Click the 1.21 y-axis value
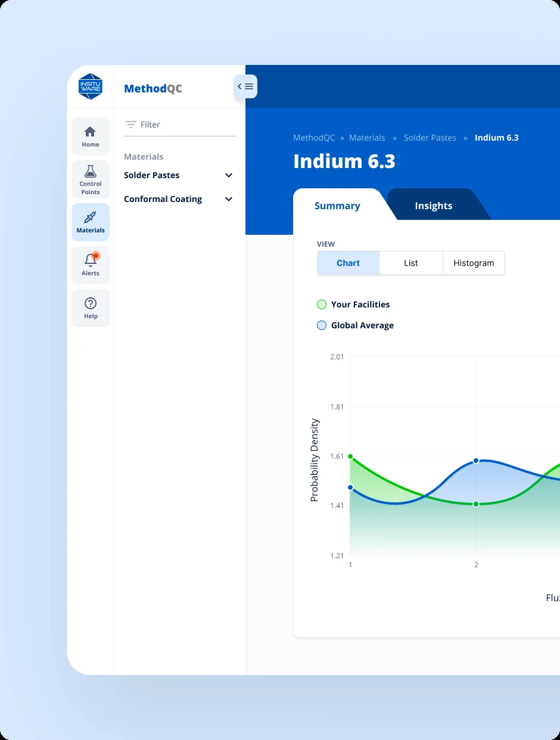 (x=337, y=555)
